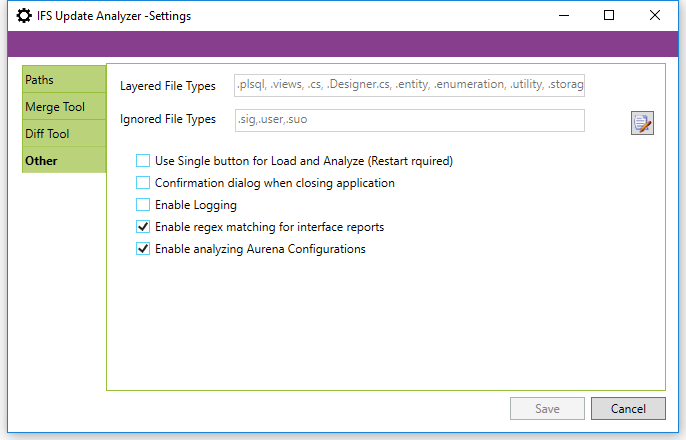The image size is (686, 440).
Task: Uncheck Enable regex matching for interface reports
Action: 143,227
